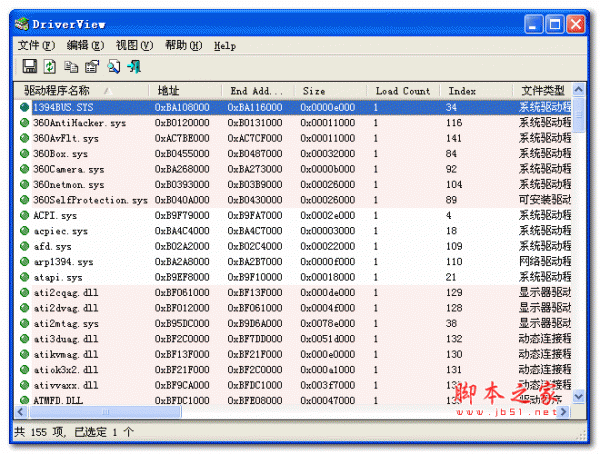Click the Copy selected items icon
The width and height of the screenshot is (600, 454).
70,67
